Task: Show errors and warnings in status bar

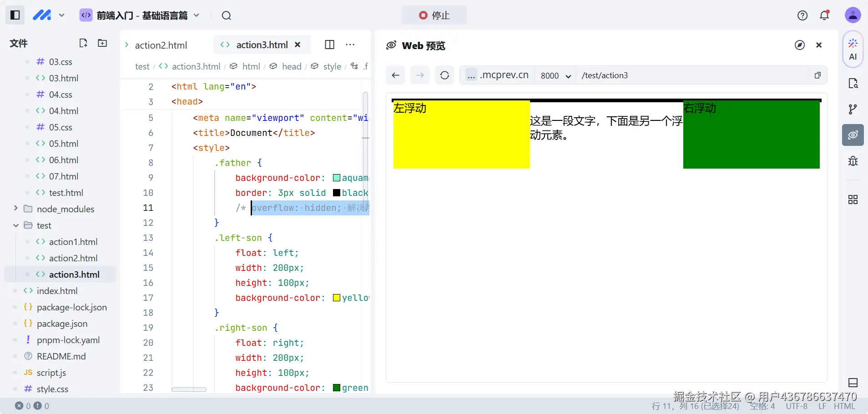Action: [x=32, y=406]
